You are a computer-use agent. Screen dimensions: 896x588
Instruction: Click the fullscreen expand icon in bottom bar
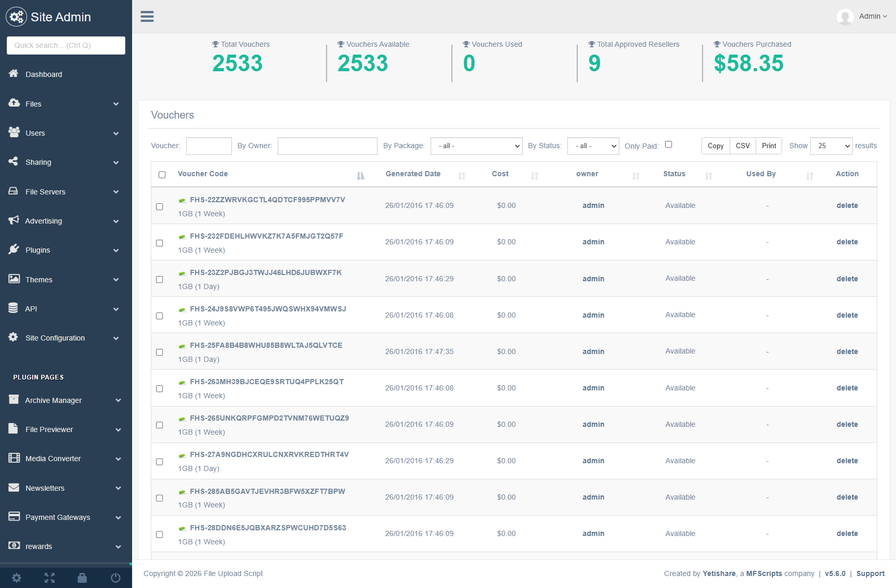click(x=49, y=578)
